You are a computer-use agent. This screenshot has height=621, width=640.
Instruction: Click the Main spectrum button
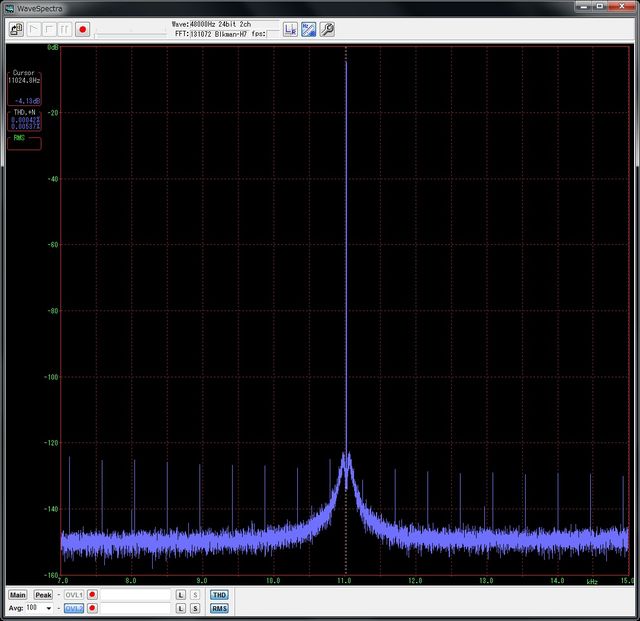(x=18, y=595)
